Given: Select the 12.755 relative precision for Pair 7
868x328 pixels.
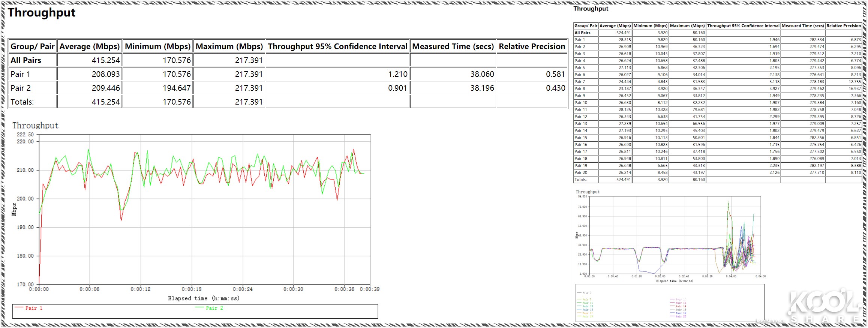Looking at the screenshot, I should pyautogui.click(x=855, y=82).
